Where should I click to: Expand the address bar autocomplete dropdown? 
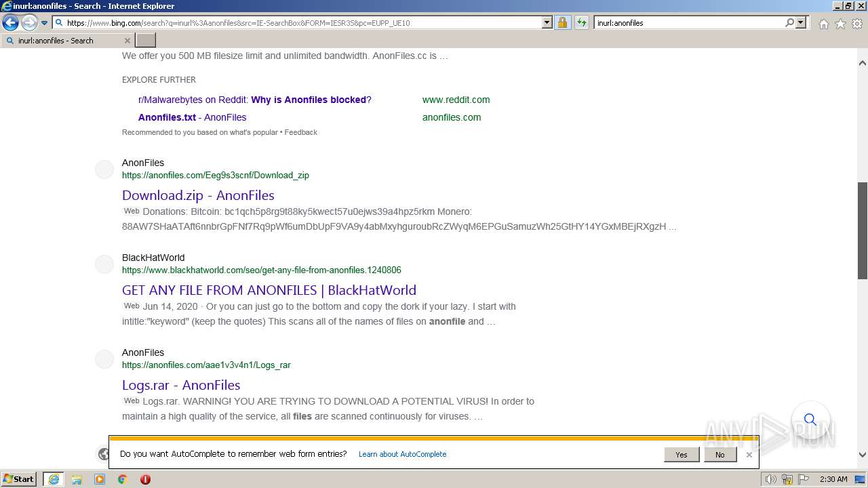coord(547,23)
